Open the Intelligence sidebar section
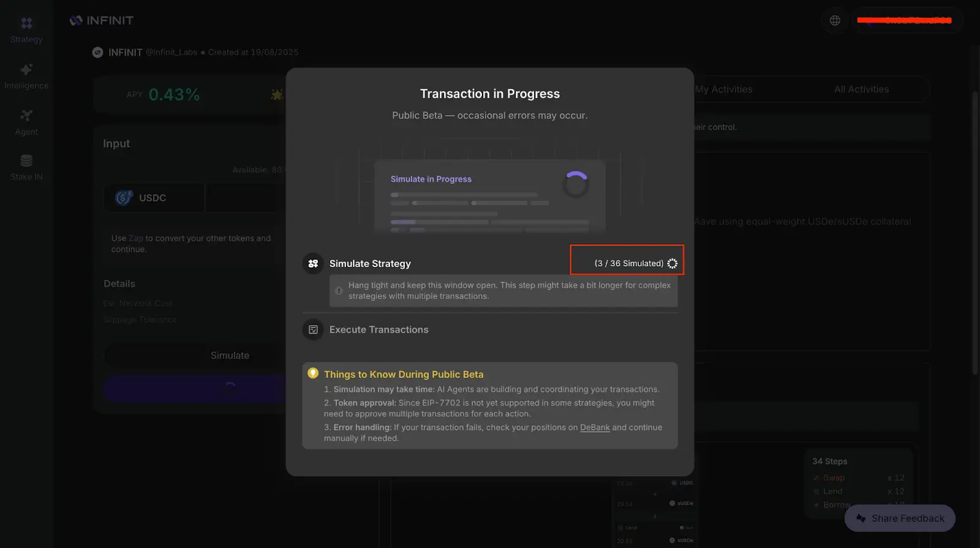980x548 pixels. (x=26, y=77)
